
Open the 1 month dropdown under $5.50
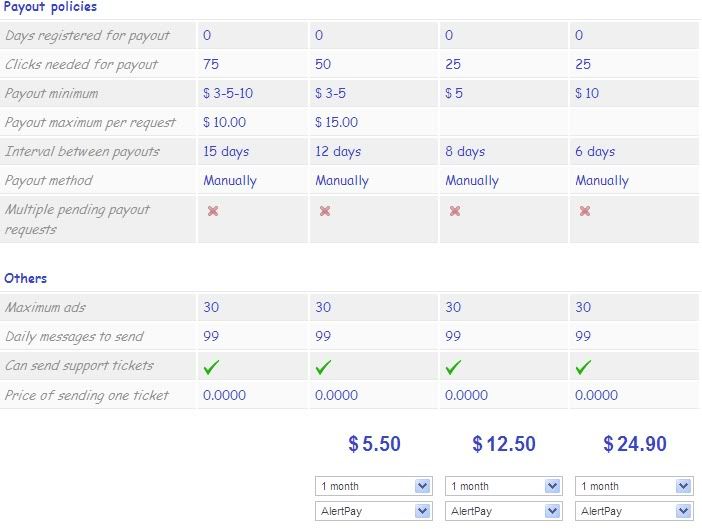375,486
